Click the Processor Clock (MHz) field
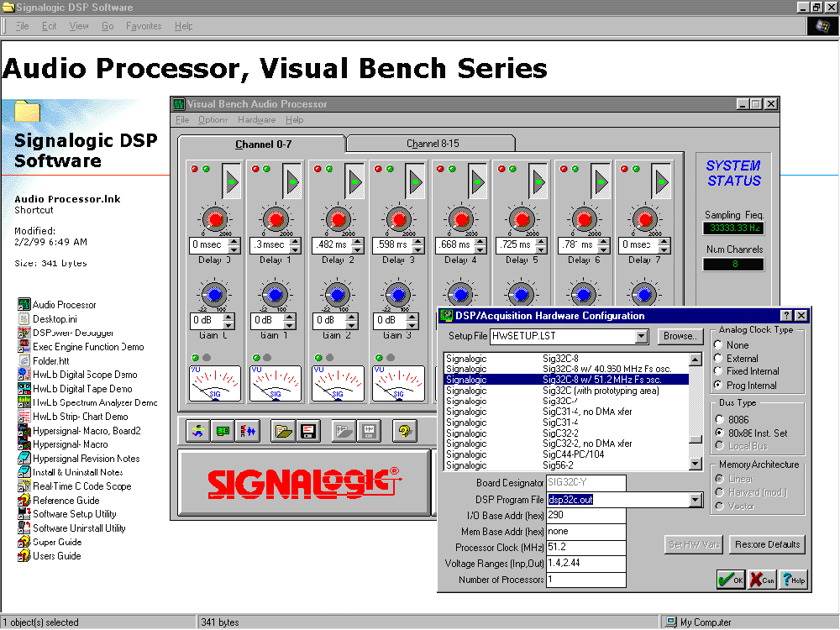 click(x=586, y=548)
